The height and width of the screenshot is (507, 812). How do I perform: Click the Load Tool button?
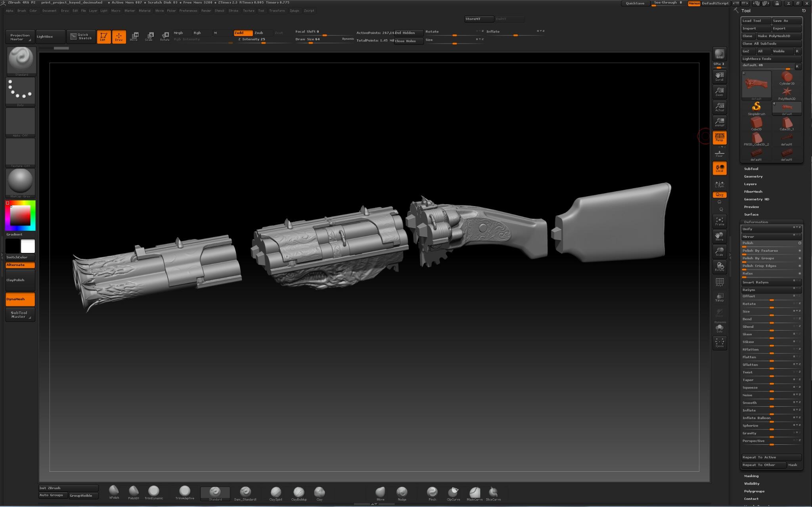[756, 21]
